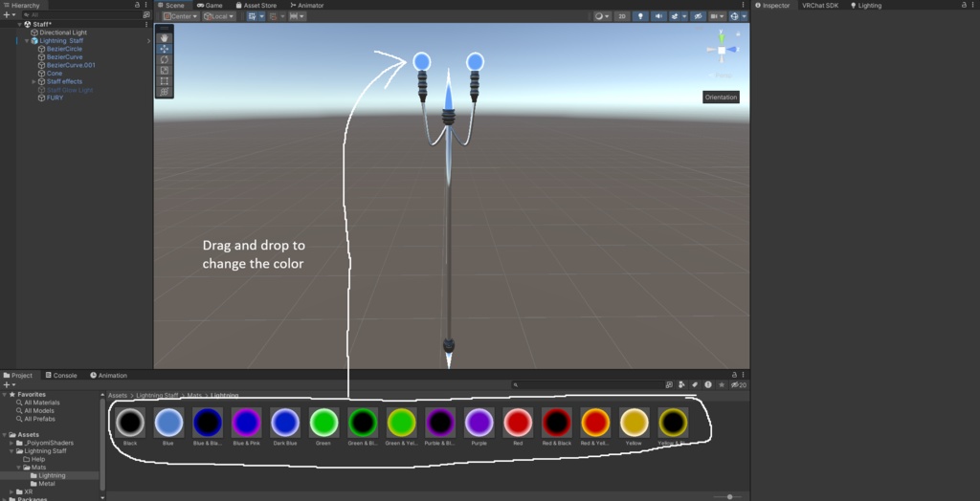Expand the _PoiyomiShaders folder
This screenshot has width=980, height=501.
(11, 443)
